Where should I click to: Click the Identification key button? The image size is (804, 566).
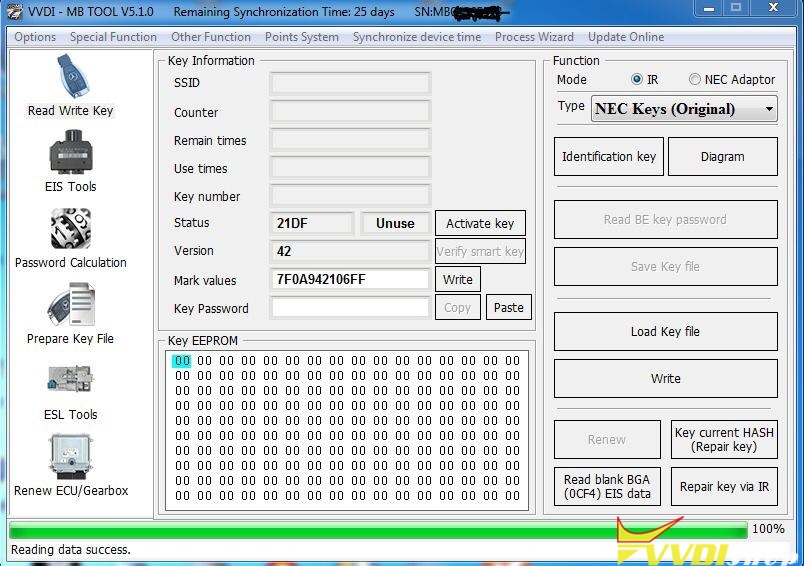[609, 156]
